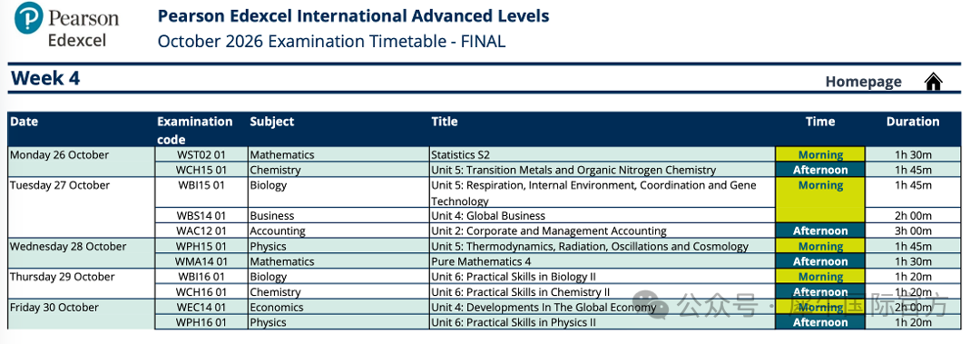The image size is (980, 344).
Task: Click the Thursday 29 October date cell
Action: tap(82, 284)
